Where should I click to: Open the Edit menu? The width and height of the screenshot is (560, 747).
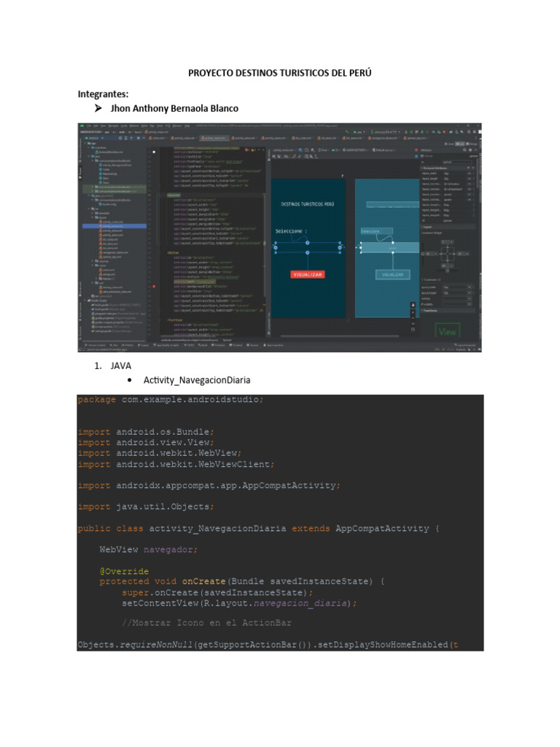(96, 125)
